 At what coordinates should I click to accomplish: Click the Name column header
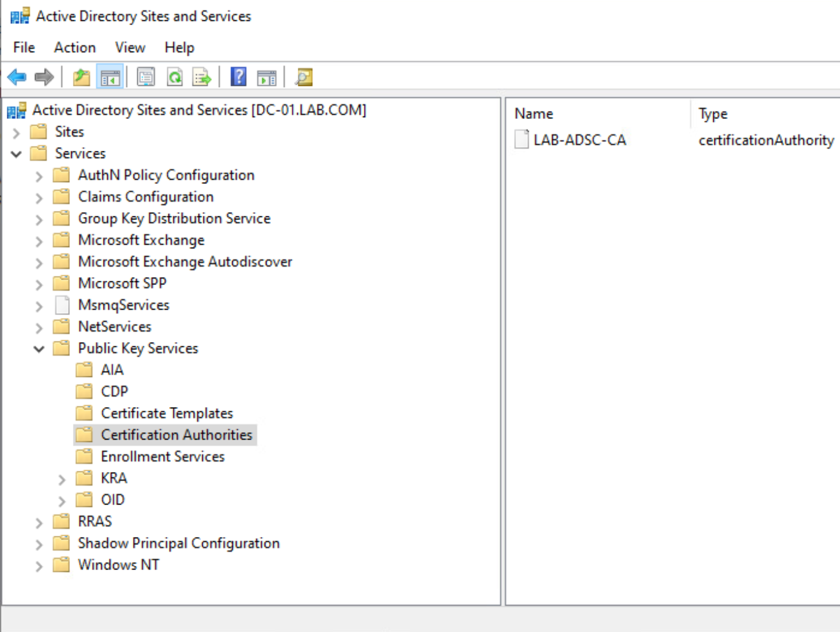pyautogui.click(x=534, y=113)
